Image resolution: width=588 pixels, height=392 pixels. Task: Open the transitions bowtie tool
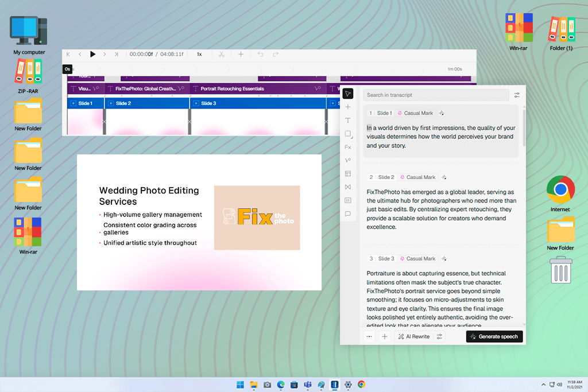[348, 187]
